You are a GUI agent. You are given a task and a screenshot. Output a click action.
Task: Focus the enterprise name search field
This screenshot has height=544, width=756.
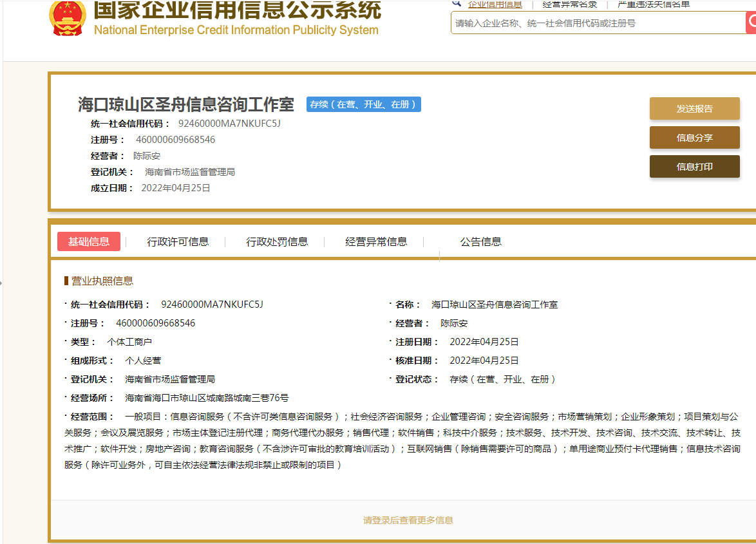[598, 23]
